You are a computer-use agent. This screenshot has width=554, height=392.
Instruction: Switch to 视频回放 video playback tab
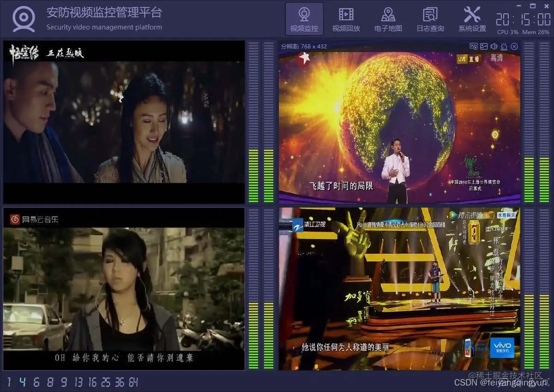(346, 19)
